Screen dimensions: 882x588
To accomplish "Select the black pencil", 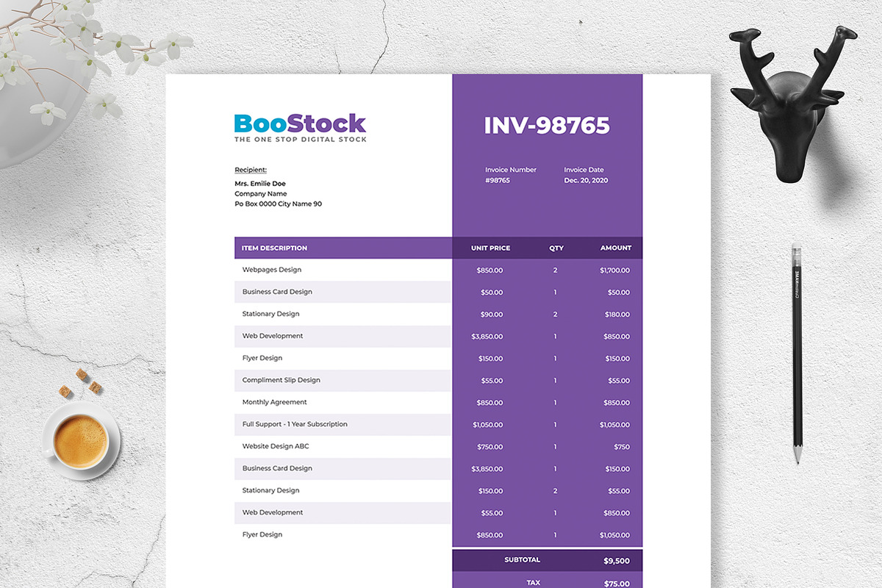I will [797, 354].
